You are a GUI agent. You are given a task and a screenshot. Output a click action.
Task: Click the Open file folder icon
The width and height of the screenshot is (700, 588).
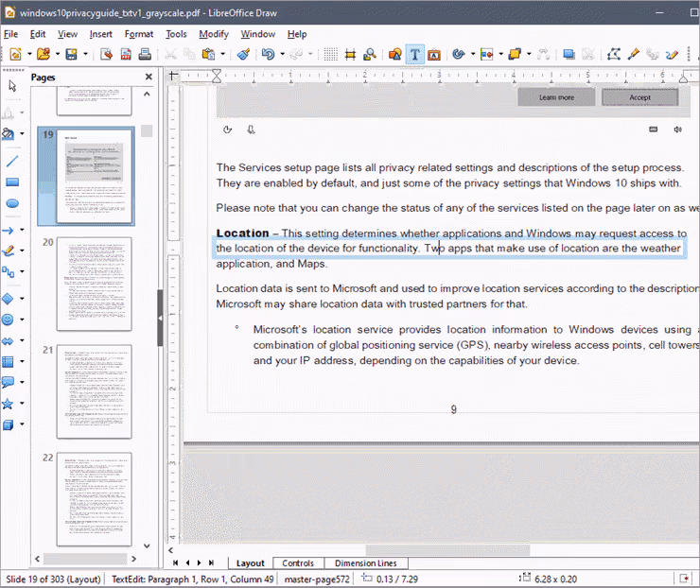coord(44,55)
